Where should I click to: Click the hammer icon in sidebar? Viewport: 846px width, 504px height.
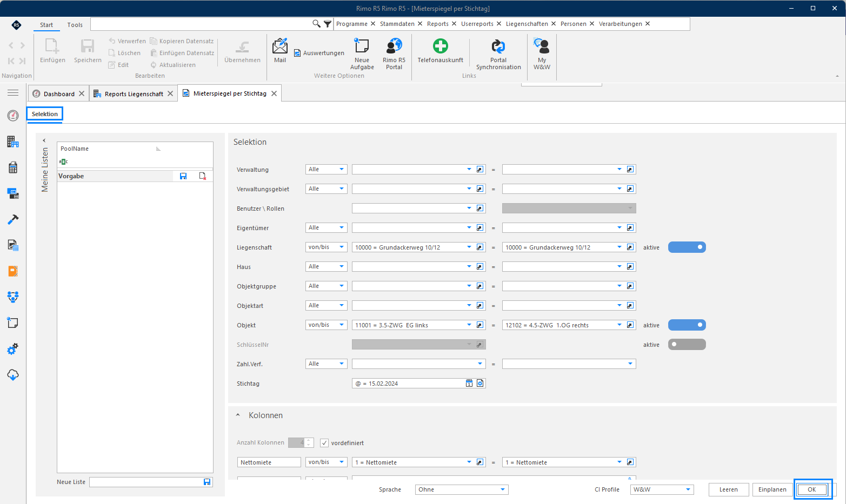13,219
